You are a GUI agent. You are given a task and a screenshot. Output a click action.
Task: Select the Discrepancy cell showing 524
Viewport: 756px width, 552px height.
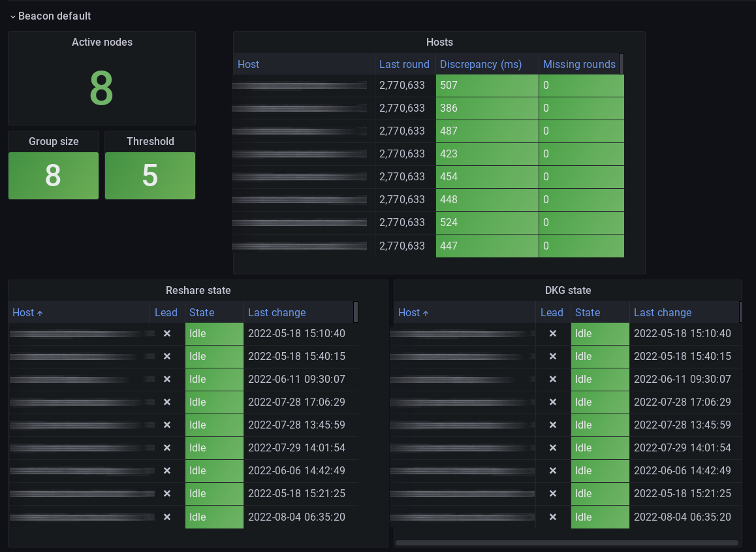coord(486,223)
